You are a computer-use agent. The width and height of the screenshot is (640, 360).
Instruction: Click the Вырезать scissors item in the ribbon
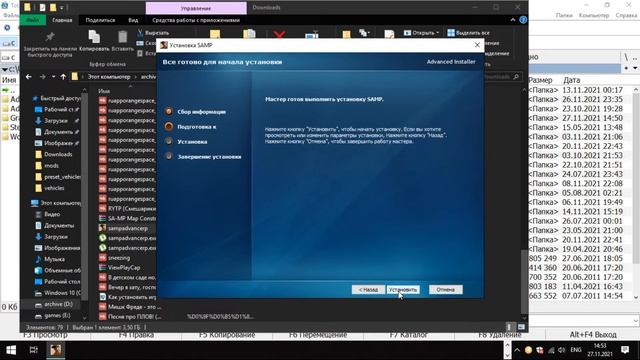pos(153,33)
